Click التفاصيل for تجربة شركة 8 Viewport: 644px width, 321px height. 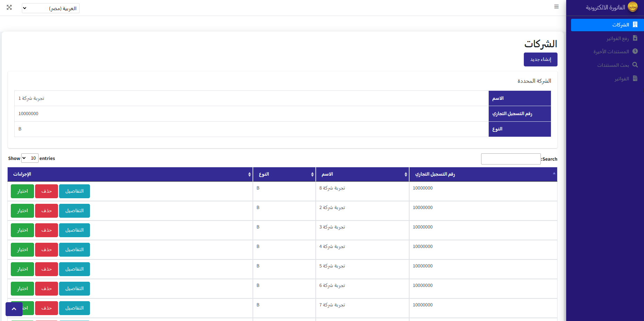74,191
